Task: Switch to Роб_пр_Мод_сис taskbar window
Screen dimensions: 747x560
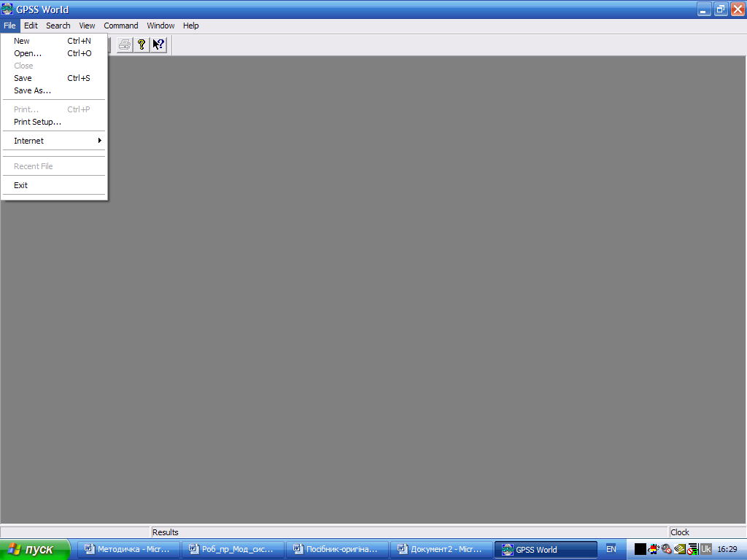Action: coord(233,550)
